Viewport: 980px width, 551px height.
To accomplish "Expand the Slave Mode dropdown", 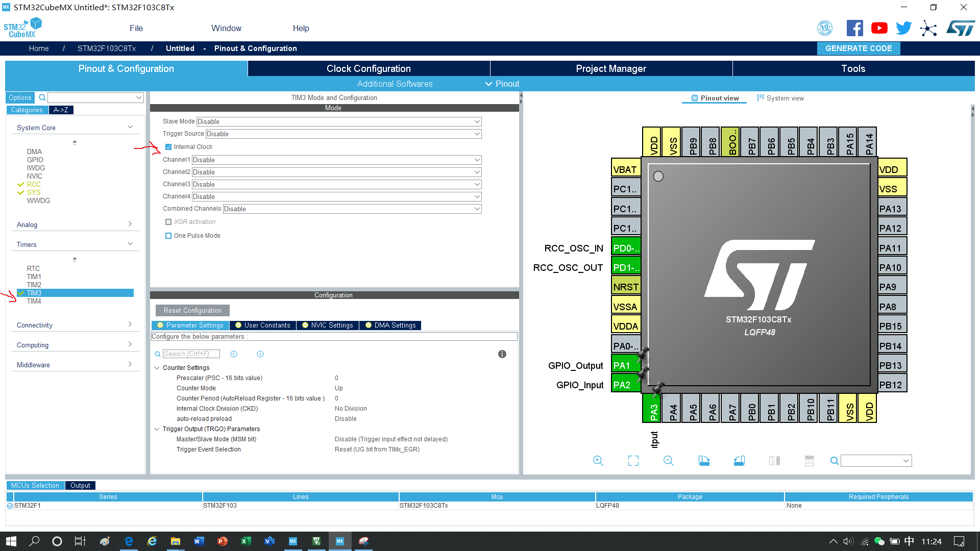I will coord(477,121).
